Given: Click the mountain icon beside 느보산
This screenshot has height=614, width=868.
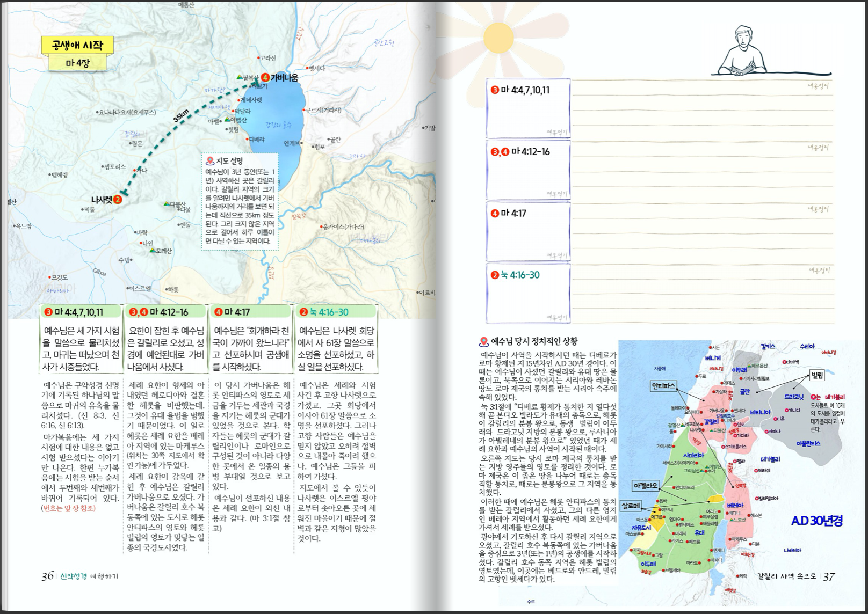Looking at the screenshot, I should point(732,520).
